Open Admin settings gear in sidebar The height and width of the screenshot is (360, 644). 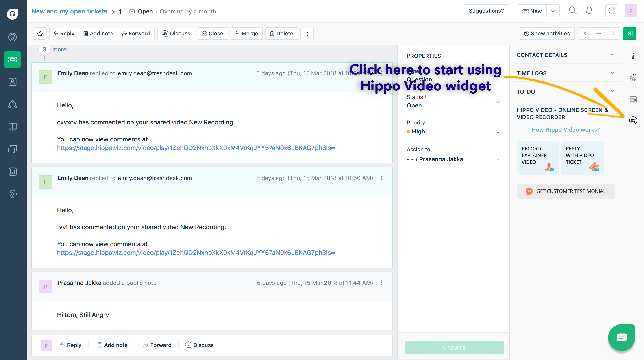click(x=13, y=194)
